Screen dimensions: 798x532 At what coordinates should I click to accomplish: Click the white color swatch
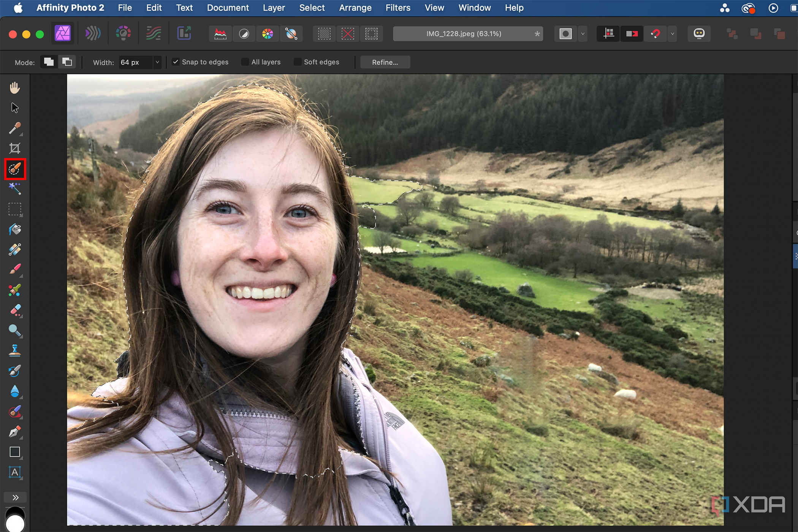pos(15,524)
